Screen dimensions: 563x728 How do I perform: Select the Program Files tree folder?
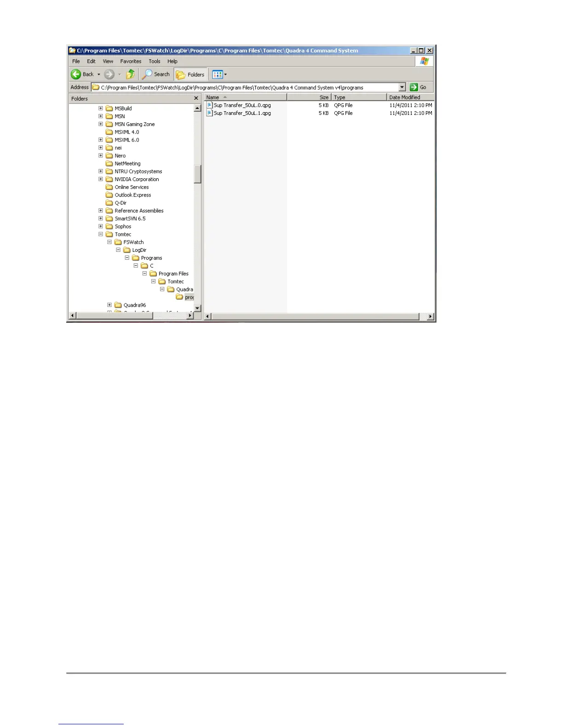[x=173, y=273]
